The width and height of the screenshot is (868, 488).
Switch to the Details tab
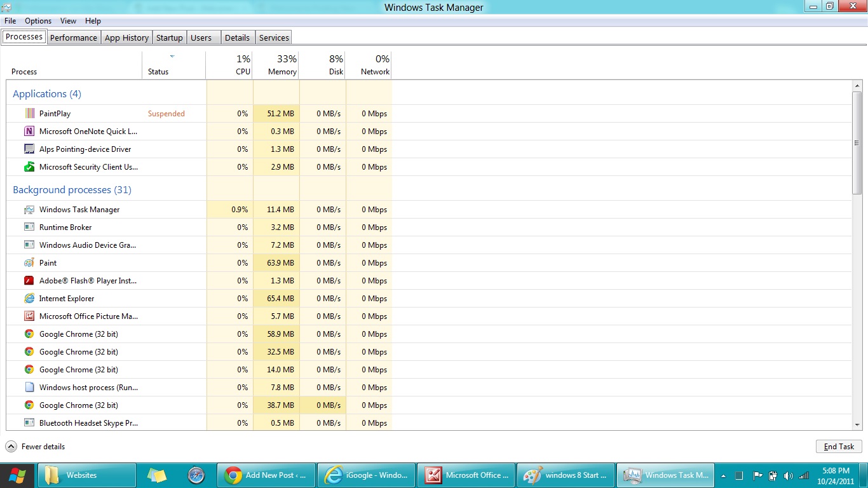(237, 37)
